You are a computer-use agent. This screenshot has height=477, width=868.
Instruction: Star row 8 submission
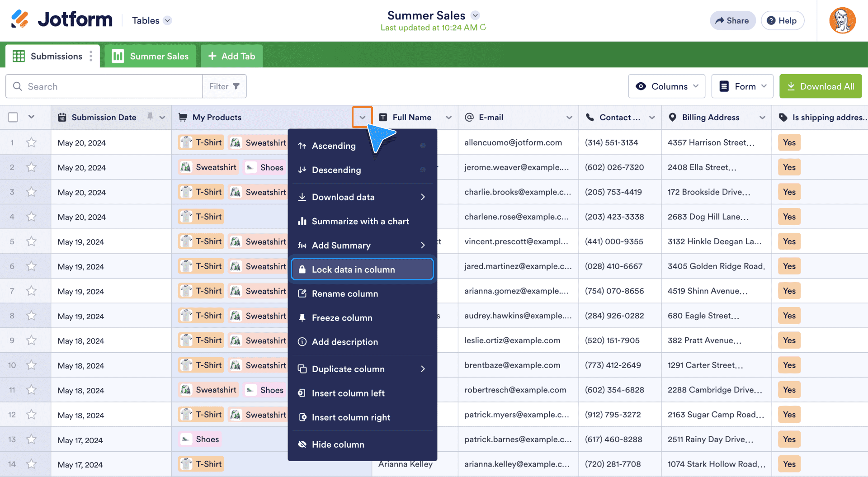(x=31, y=316)
